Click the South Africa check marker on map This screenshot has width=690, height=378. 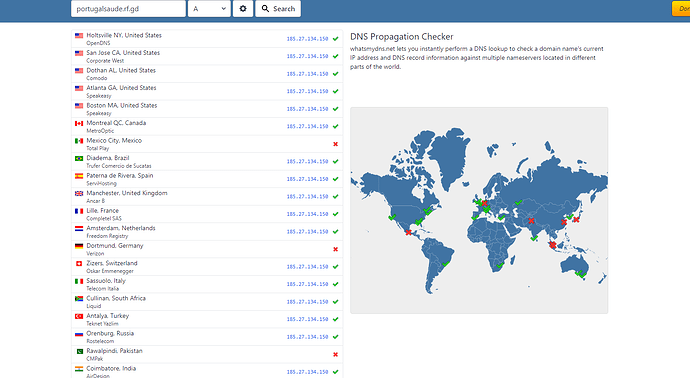(500, 265)
